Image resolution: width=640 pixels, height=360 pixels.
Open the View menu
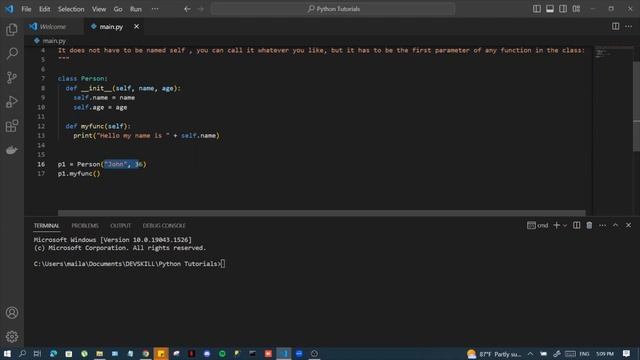tap(99, 9)
